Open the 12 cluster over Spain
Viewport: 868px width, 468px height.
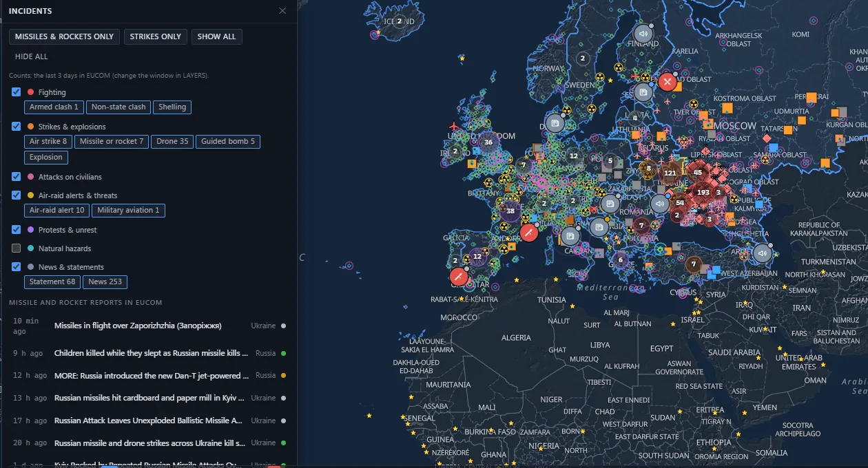point(477,256)
